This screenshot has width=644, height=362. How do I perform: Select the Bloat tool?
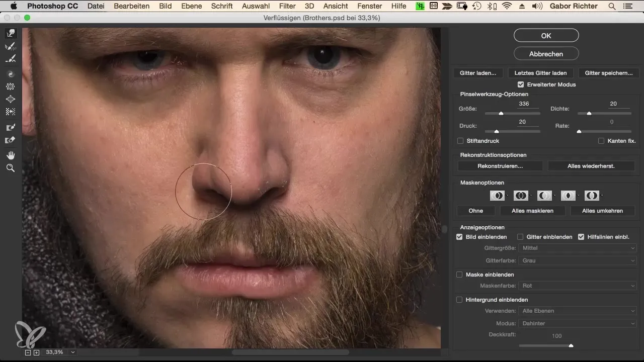point(11,99)
